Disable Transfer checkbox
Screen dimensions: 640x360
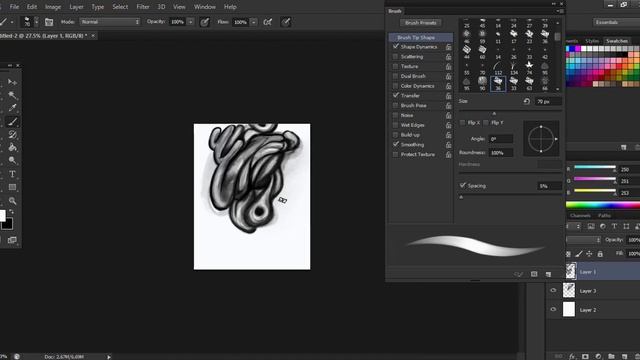[396, 96]
